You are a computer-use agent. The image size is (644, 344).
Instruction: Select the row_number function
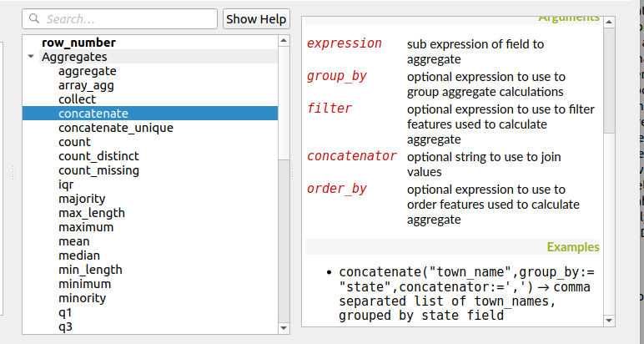tap(78, 43)
